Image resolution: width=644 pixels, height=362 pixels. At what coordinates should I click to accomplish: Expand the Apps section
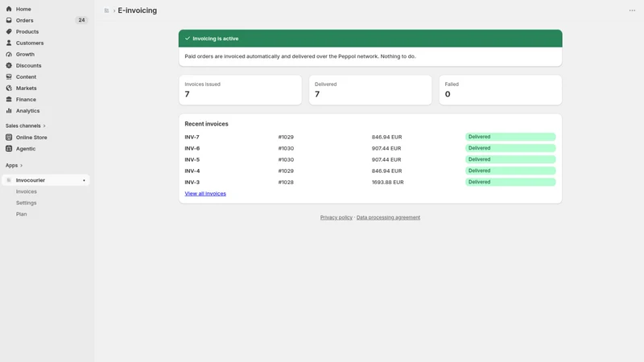point(14,166)
